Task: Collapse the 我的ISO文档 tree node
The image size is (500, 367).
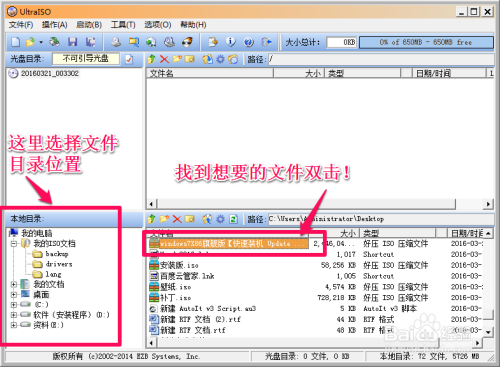Action: tap(14, 244)
